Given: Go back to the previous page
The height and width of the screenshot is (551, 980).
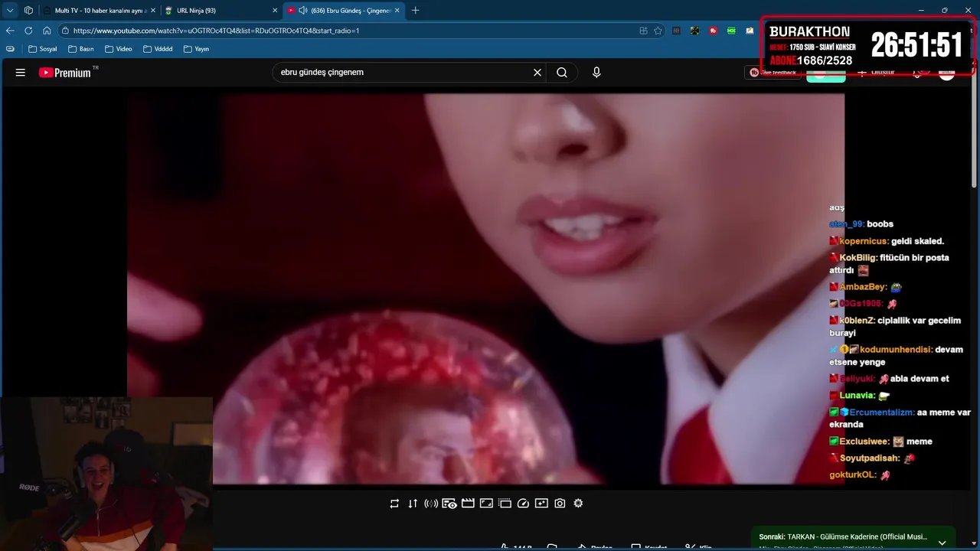Looking at the screenshot, I should point(10,31).
